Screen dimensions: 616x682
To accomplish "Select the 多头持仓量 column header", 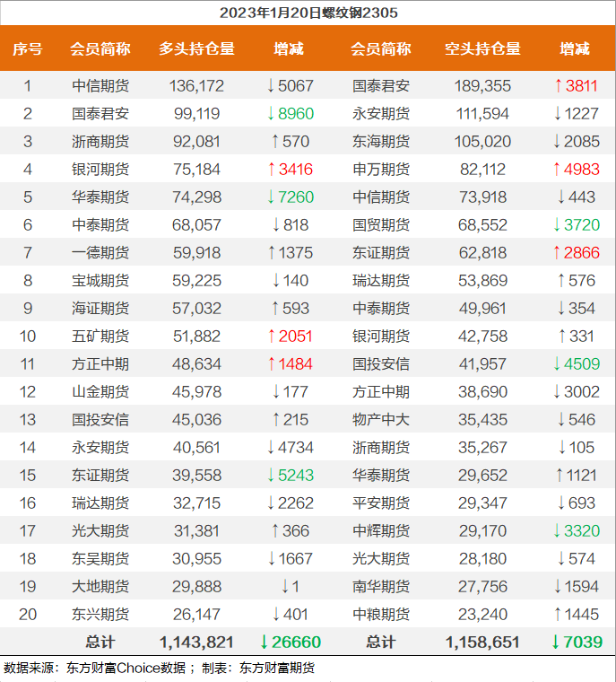I will click(196, 48).
